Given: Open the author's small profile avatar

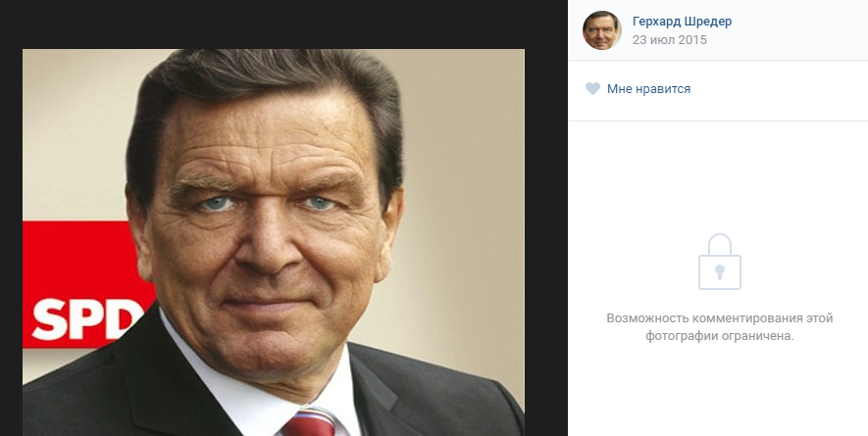Looking at the screenshot, I should pyautogui.click(x=602, y=30).
